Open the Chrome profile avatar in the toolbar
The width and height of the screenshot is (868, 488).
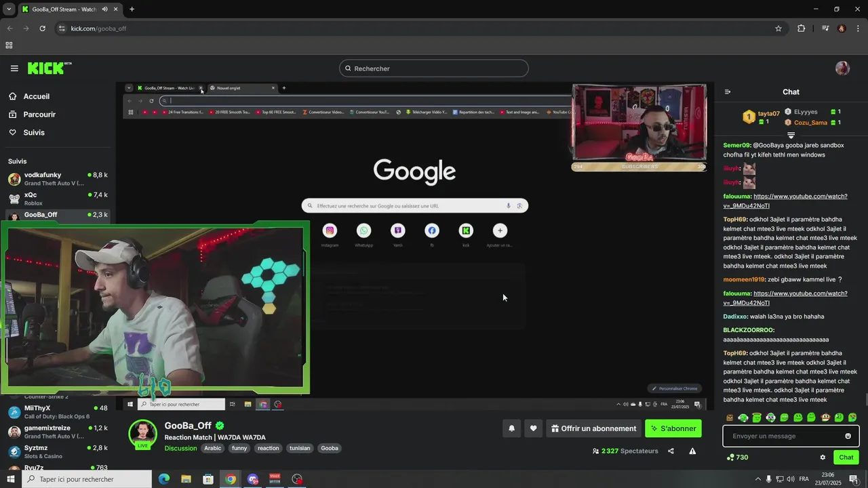[x=842, y=28]
